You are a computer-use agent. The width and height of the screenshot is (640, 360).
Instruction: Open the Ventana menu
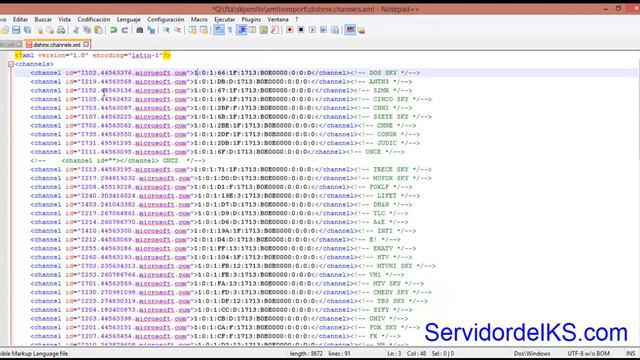pos(278,20)
